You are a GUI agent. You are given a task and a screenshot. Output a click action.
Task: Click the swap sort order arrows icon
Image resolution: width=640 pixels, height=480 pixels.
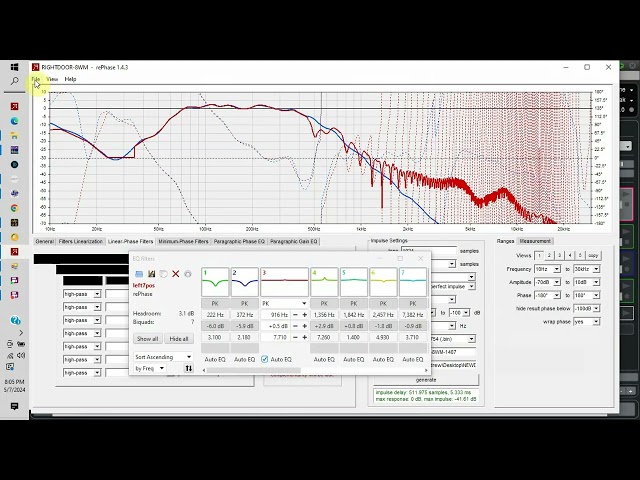click(x=189, y=368)
